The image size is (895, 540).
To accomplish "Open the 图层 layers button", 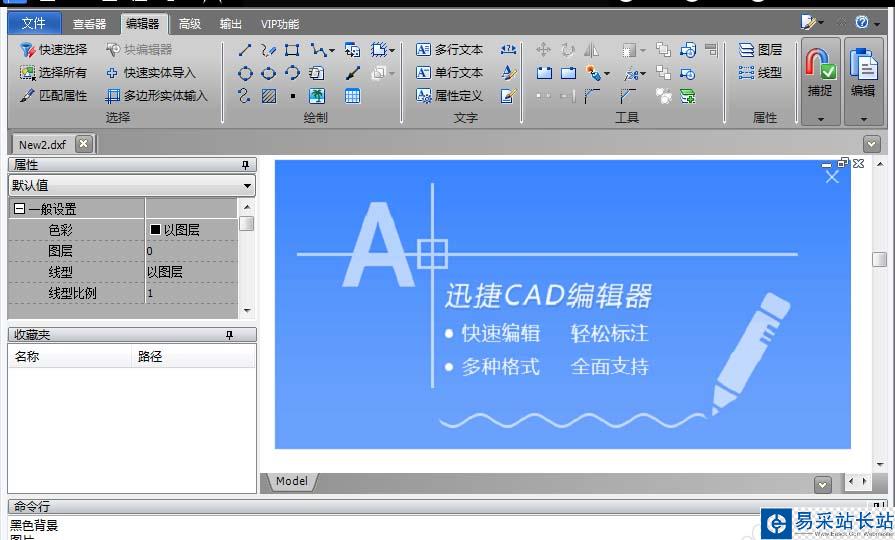I will tap(760, 50).
